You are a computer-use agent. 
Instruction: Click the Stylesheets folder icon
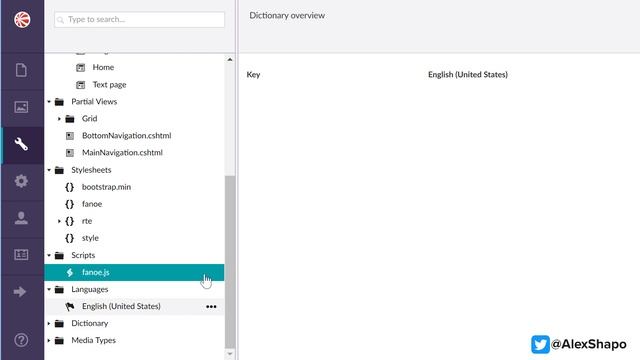[x=59, y=170]
